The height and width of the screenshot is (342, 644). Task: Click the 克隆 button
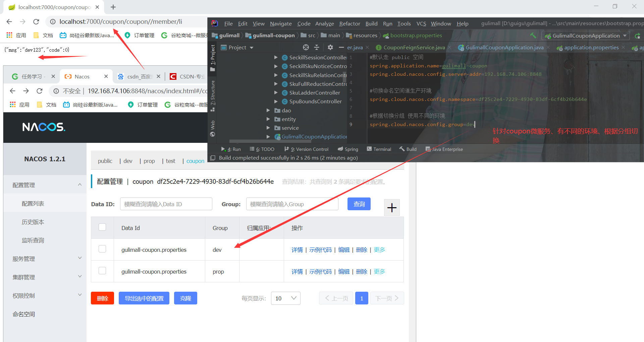tap(185, 298)
